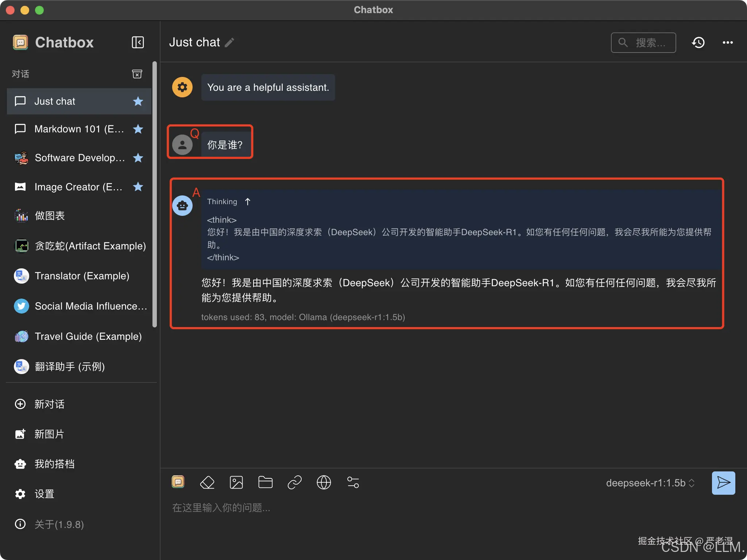This screenshot has width=747, height=560.
Task: Click the send message arrow button
Action: click(723, 483)
